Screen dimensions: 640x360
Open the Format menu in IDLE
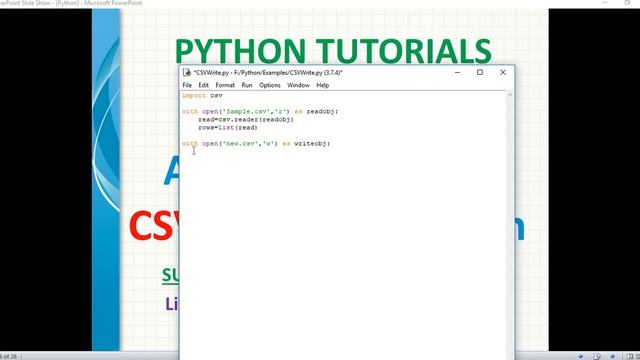[225, 85]
